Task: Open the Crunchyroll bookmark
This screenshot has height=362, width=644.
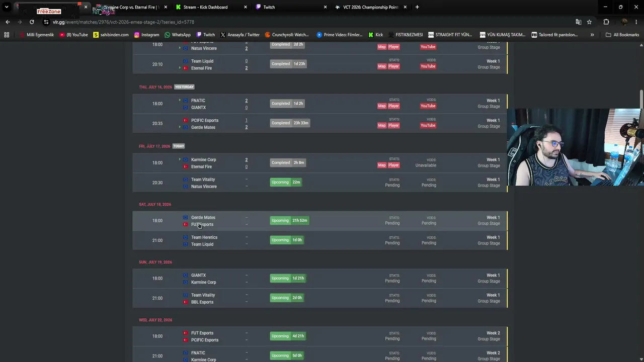Action: (x=286, y=35)
